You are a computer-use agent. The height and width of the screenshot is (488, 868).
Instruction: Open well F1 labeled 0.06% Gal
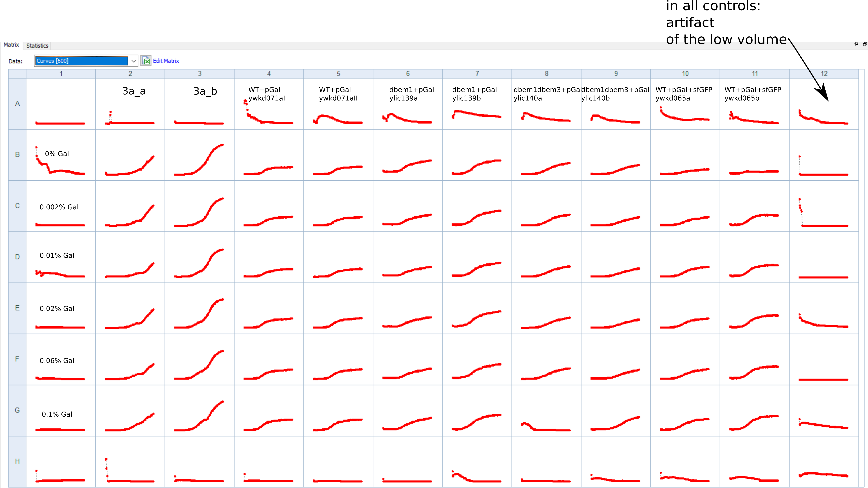(61, 359)
